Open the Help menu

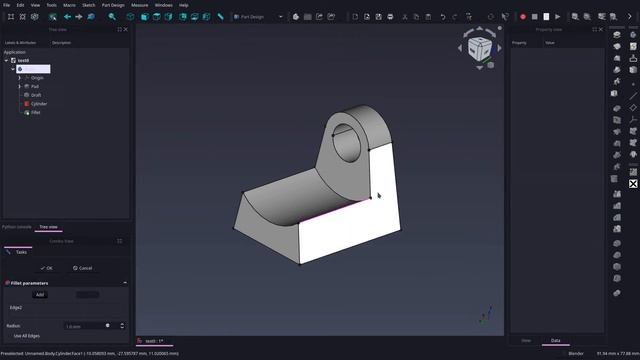[x=184, y=5]
